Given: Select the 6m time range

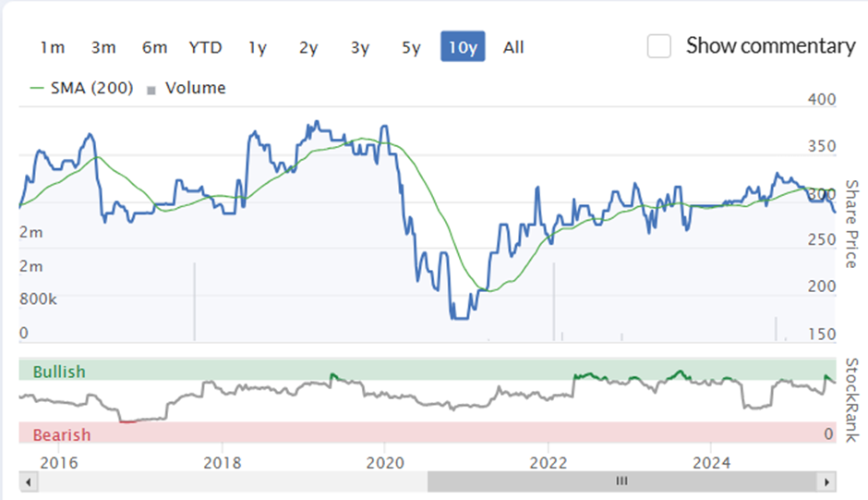Looking at the screenshot, I should pos(154,48).
